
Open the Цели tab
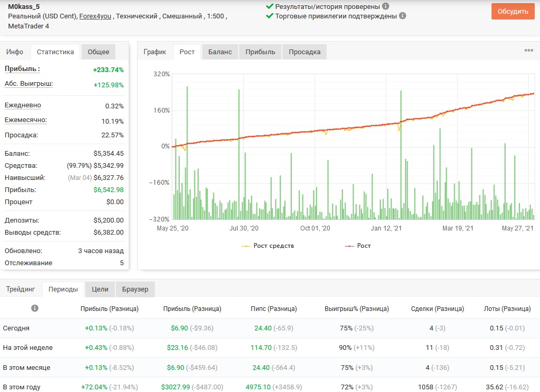[x=100, y=289]
